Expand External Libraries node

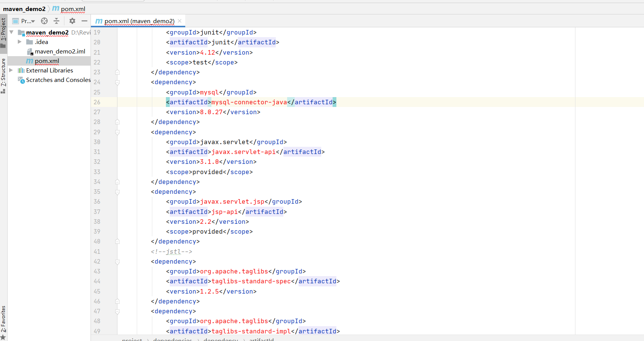pyautogui.click(x=11, y=70)
